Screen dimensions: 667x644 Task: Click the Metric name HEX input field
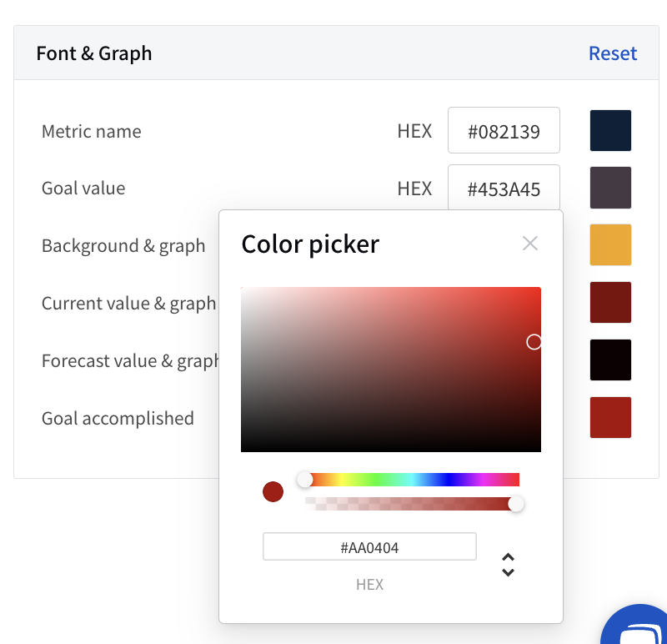coord(504,130)
